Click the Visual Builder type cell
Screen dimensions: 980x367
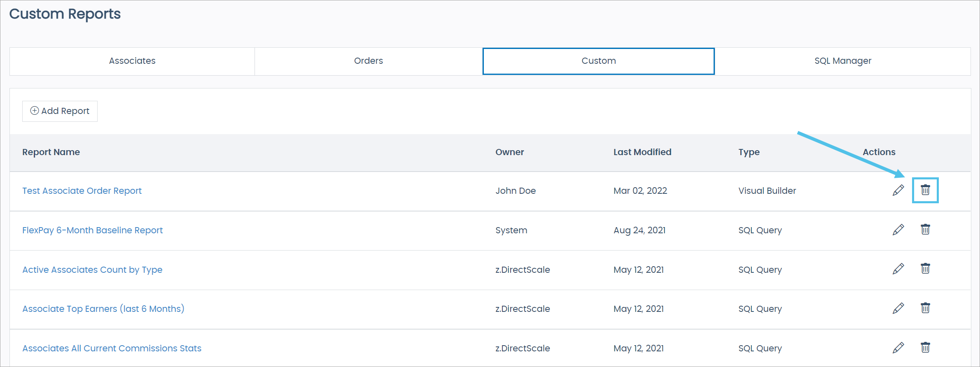coord(767,191)
